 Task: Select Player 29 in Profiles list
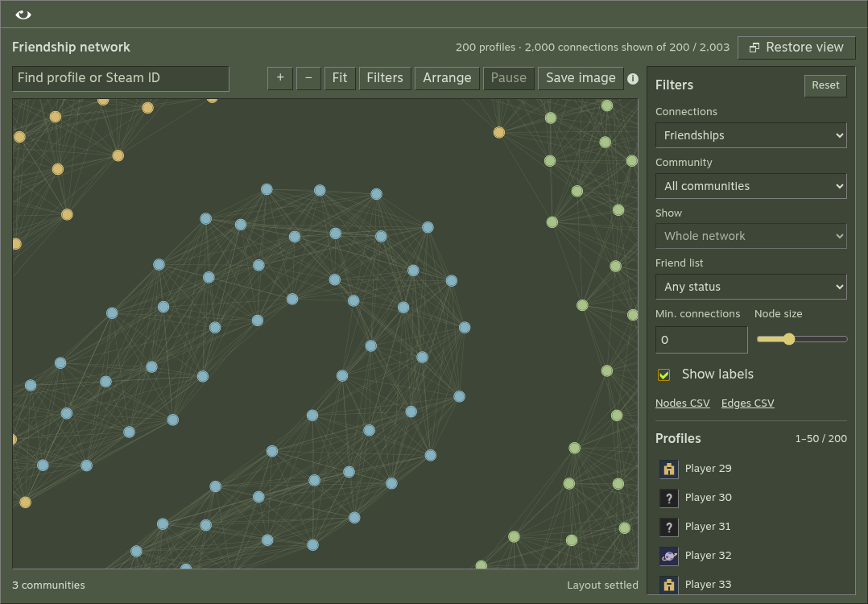tap(752, 469)
